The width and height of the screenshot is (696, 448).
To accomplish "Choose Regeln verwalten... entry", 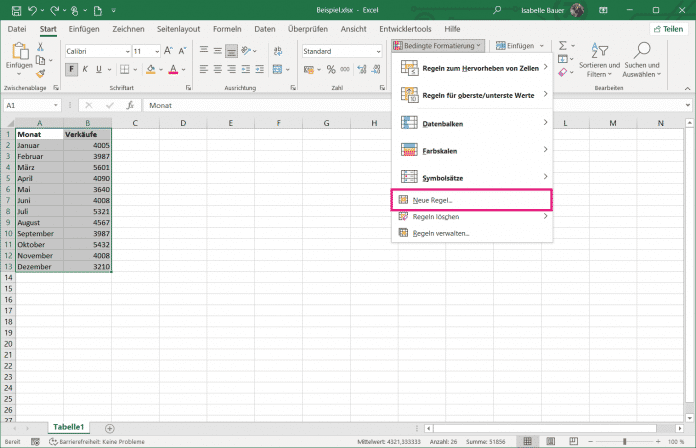I will point(472,233).
